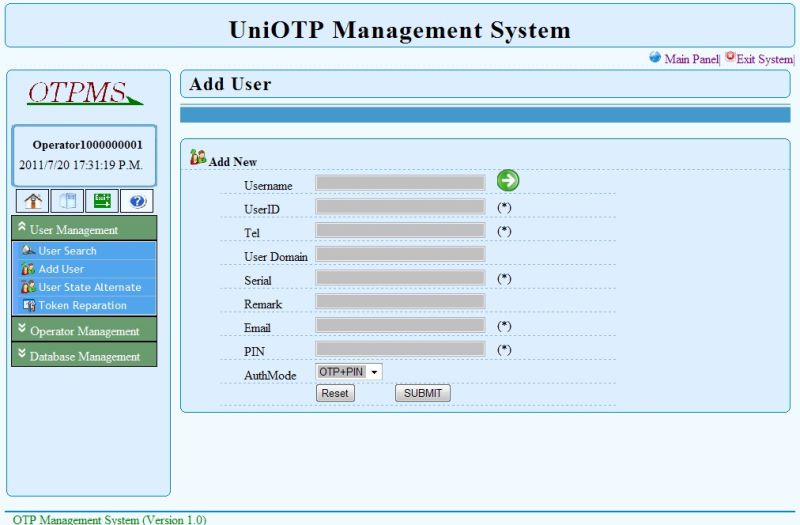Focus the PIN input field
Image resolution: width=800 pixels, height=525 pixels.
(x=401, y=348)
